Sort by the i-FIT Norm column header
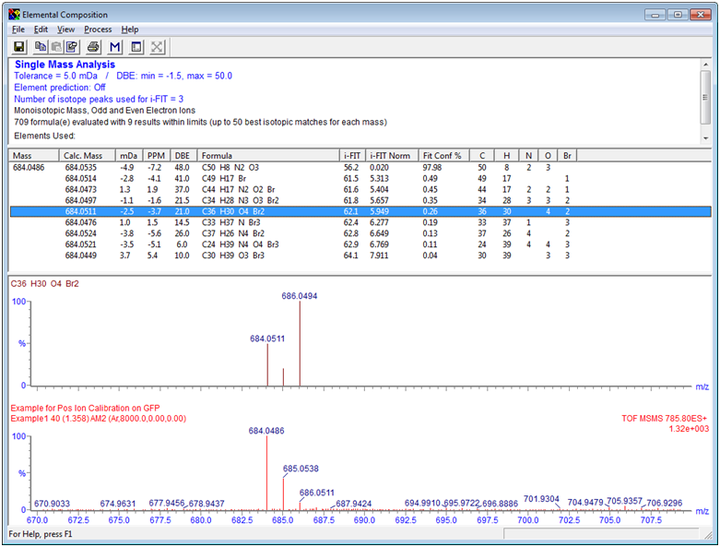The height and width of the screenshot is (547, 720). [391, 156]
